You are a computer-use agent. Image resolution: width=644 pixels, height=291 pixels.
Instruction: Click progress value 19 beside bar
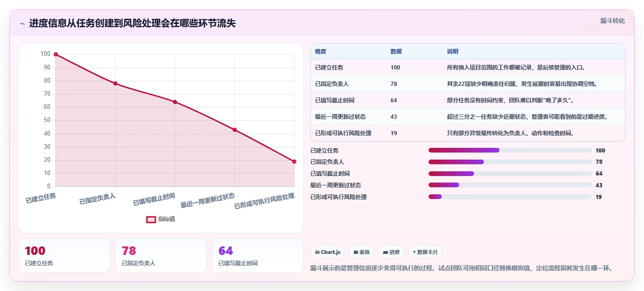(x=598, y=197)
